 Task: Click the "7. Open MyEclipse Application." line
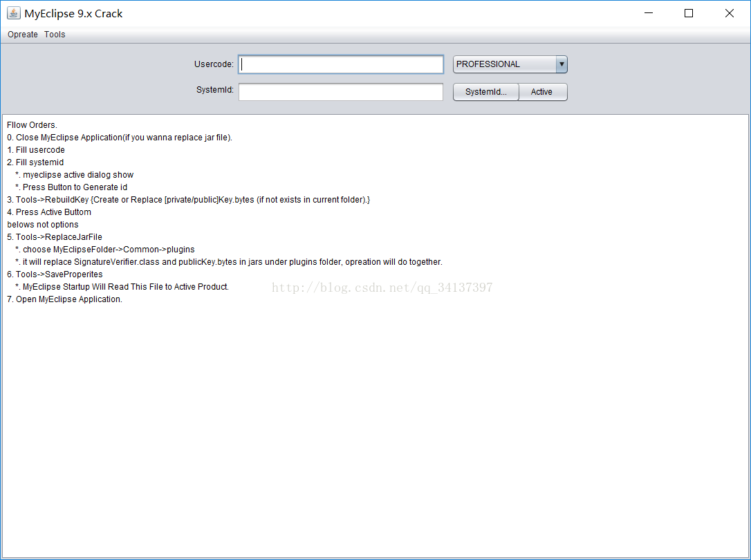[x=65, y=299]
